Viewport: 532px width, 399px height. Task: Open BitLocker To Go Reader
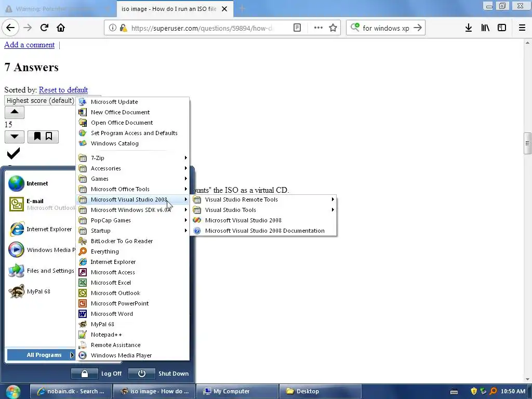pyautogui.click(x=132, y=241)
